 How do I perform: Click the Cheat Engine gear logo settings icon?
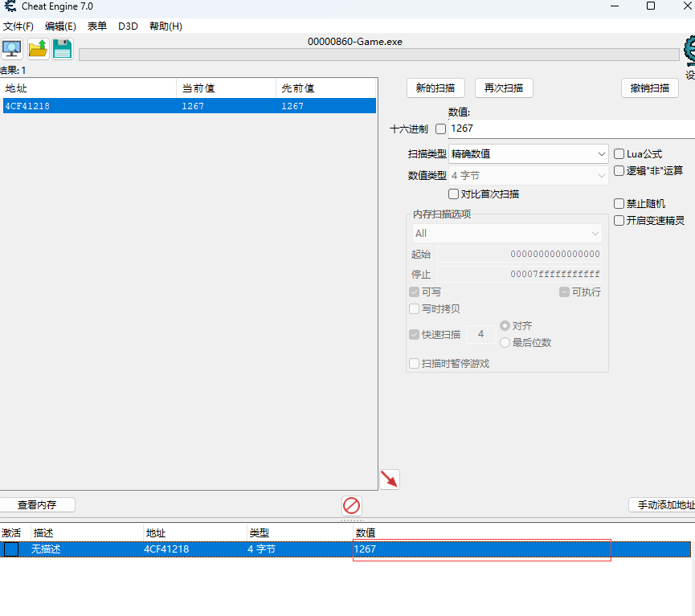click(689, 50)
